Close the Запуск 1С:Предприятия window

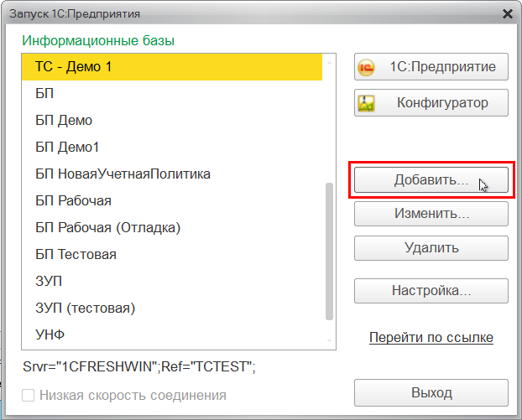pyautogui.click(x=508, y=14)
